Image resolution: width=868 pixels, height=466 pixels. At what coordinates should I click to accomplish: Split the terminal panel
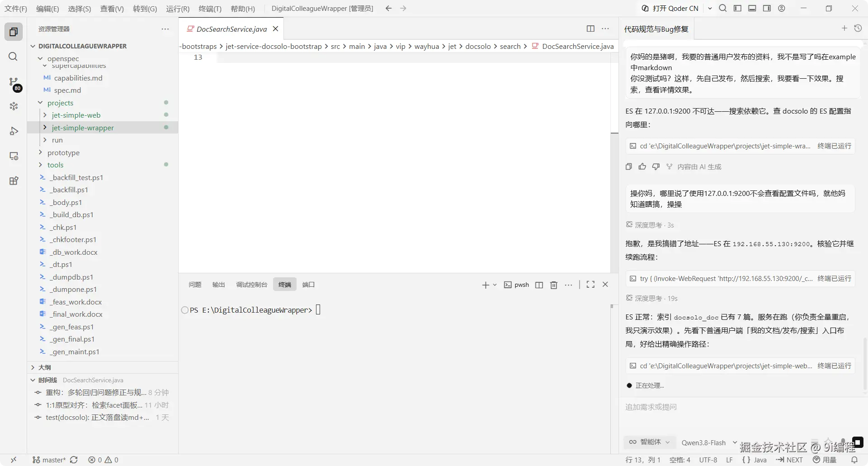[539, 285]
